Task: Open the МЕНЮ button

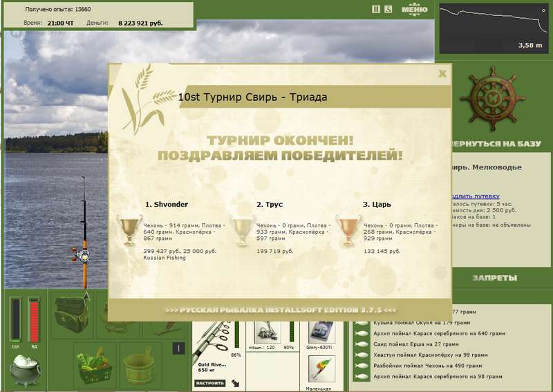Action: (414, 10)
